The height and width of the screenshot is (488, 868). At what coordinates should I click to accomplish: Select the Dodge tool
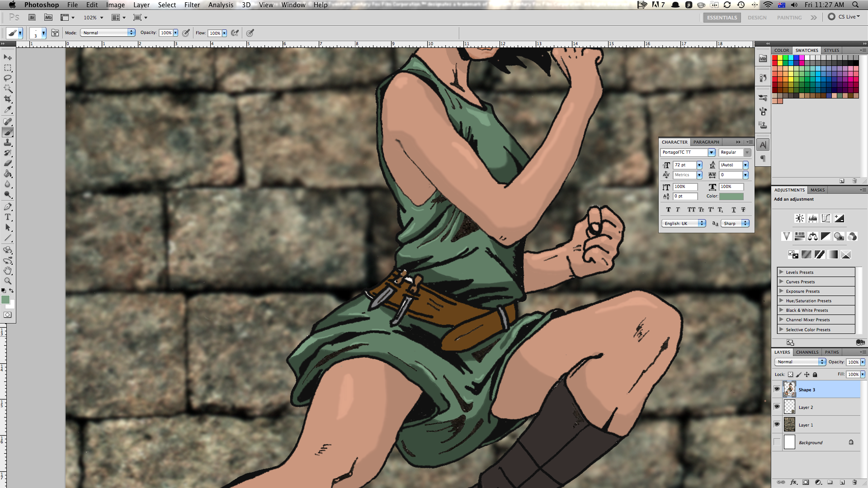pyautogui.click(x=8, y=195)
